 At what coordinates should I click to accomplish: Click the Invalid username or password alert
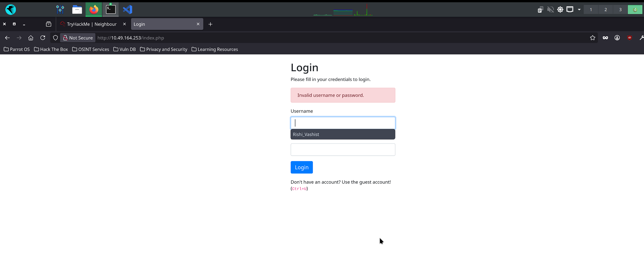click(x=343, y=95)
